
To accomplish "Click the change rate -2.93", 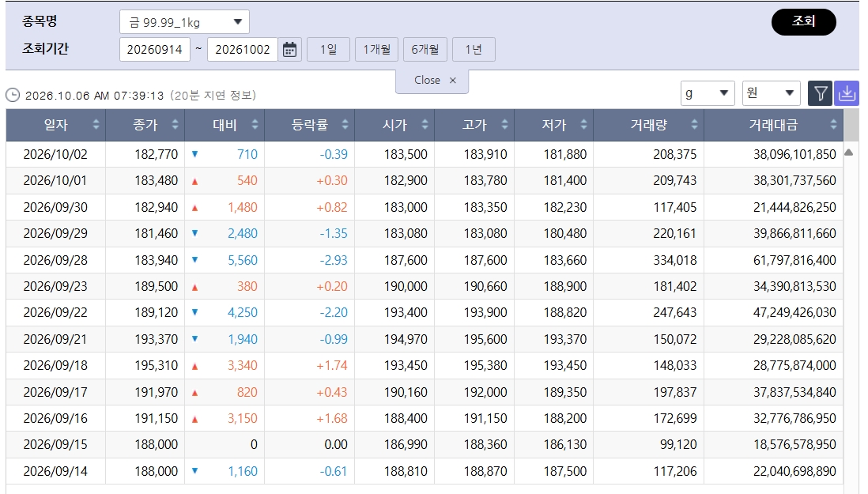I will click(x=334, y=260).
